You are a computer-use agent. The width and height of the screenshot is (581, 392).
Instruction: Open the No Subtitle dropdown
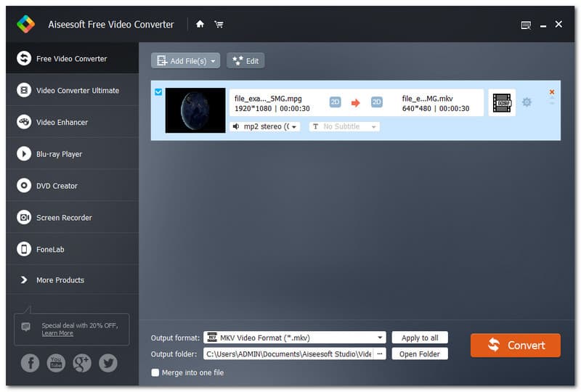[x=344, y=126]
